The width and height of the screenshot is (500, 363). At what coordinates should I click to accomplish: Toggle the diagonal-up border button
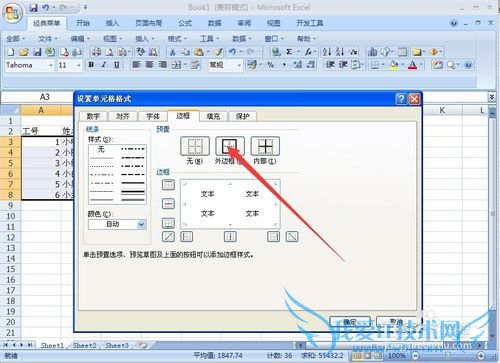(168, 237)
